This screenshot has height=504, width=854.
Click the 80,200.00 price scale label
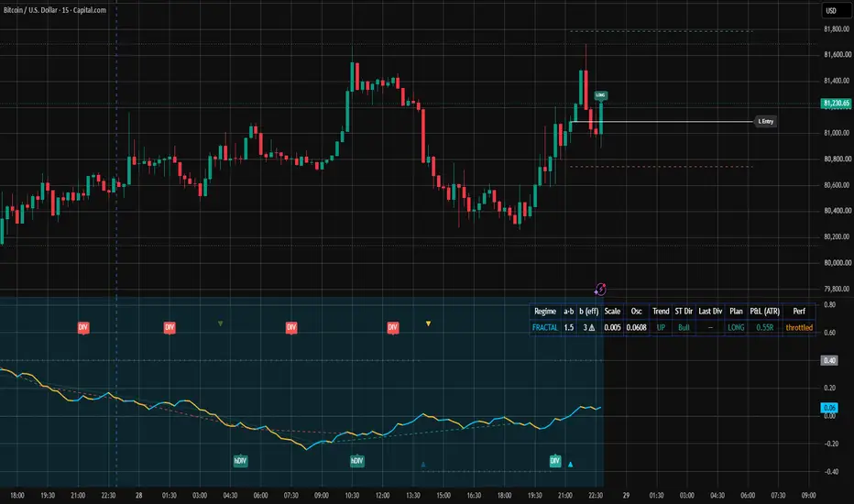click(837, 237)
